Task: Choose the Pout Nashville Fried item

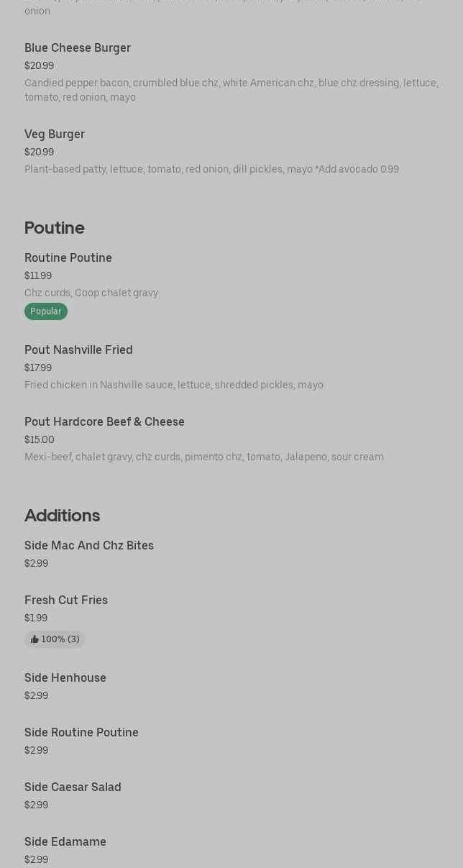Action: coord(78,350)
